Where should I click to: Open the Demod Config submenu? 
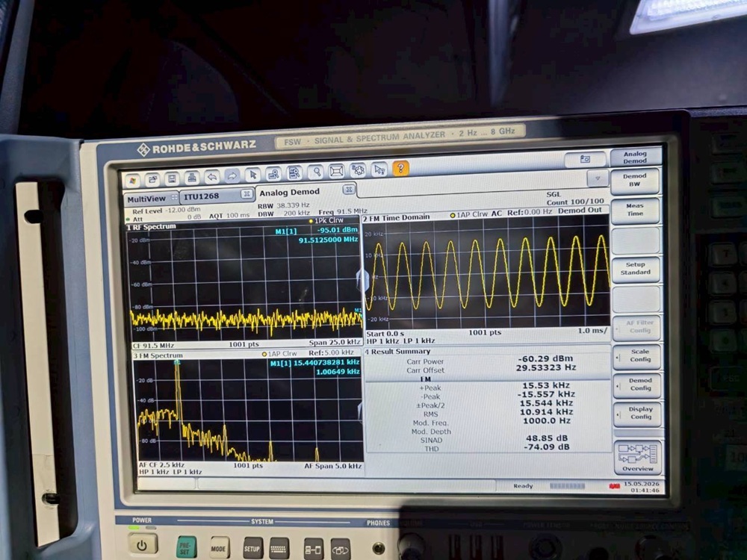638,385
